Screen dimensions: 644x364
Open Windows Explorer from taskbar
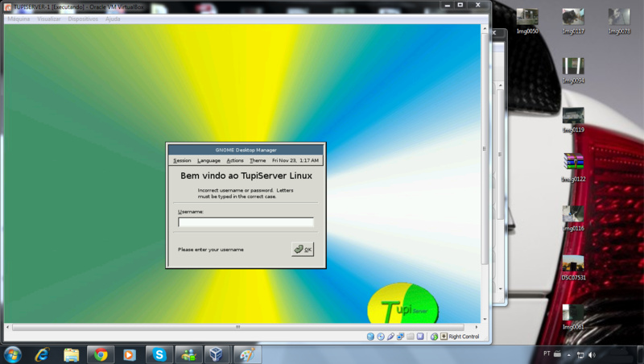point(71,354)
